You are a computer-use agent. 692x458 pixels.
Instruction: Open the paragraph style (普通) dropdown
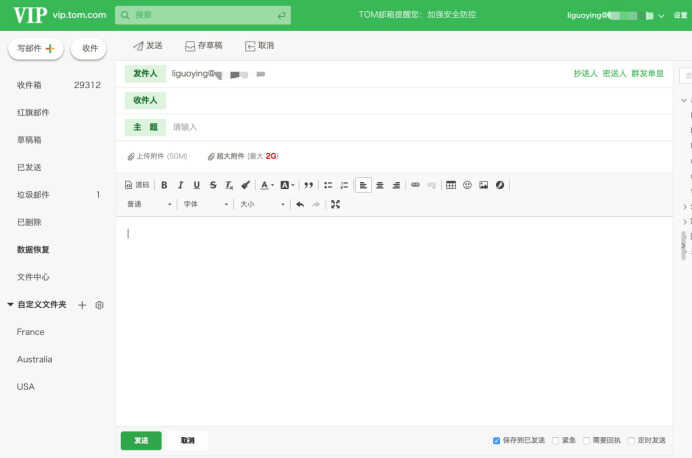tap(149, 204)
